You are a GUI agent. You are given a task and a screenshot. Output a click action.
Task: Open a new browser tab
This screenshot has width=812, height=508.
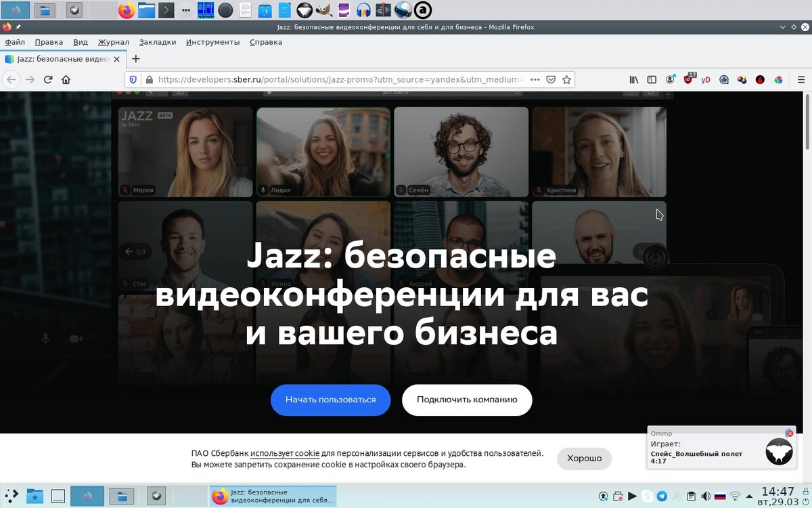coord(136,59)
